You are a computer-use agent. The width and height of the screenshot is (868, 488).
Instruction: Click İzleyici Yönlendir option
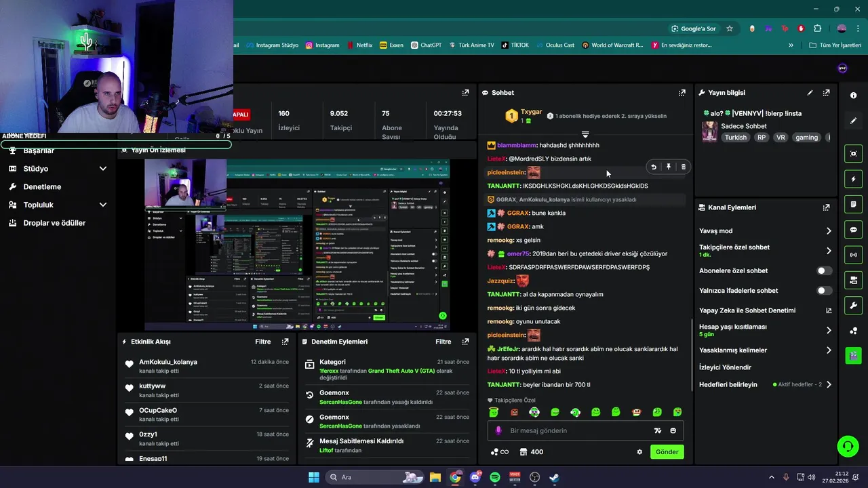click(725, 367)
